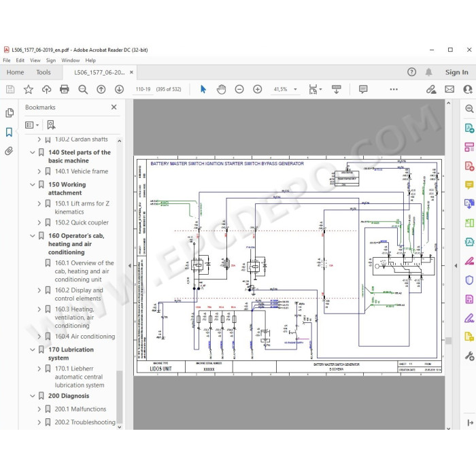Open 170.1 Liebherr automatic central lubrication bookmark

[x=80, y=377]
